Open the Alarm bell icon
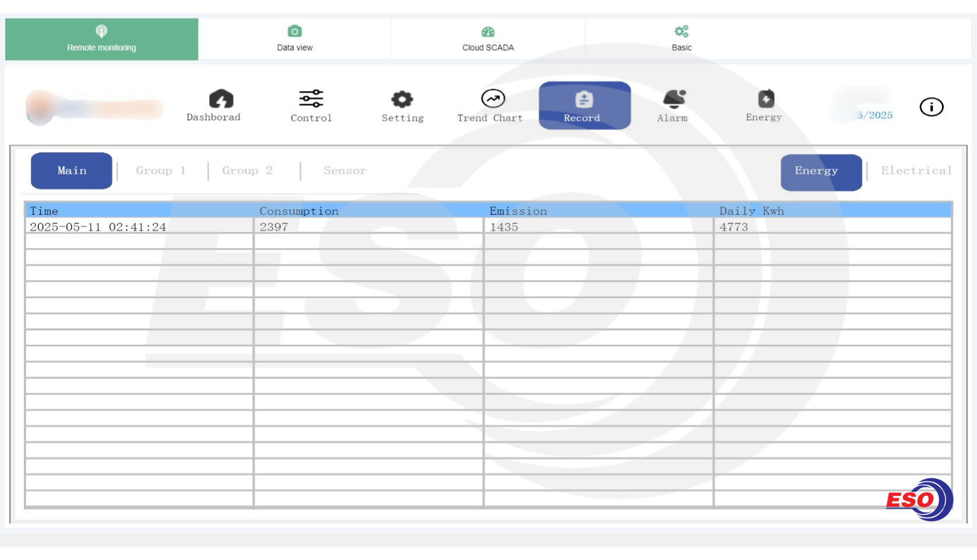This screenshot has height=560, width=977. pyautogui.click(x=674, y=99)
